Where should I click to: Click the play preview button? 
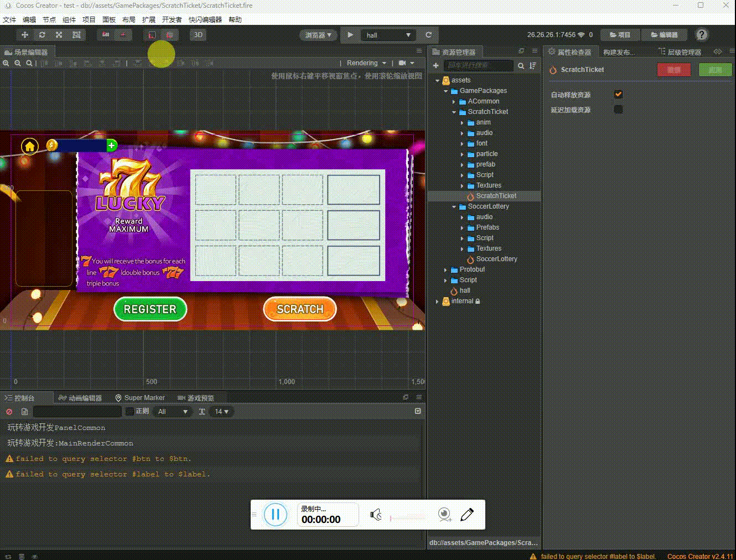tap(350, 35)
